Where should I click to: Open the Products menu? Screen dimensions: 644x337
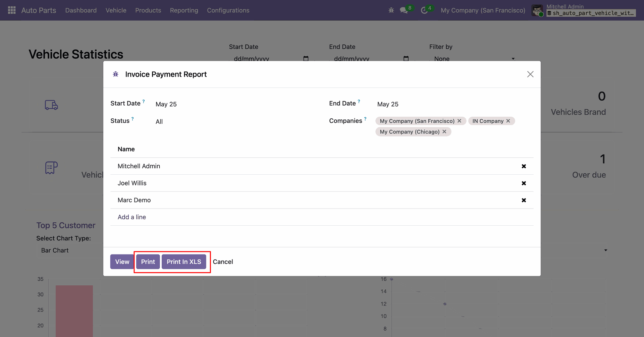[x=148, y=10]
